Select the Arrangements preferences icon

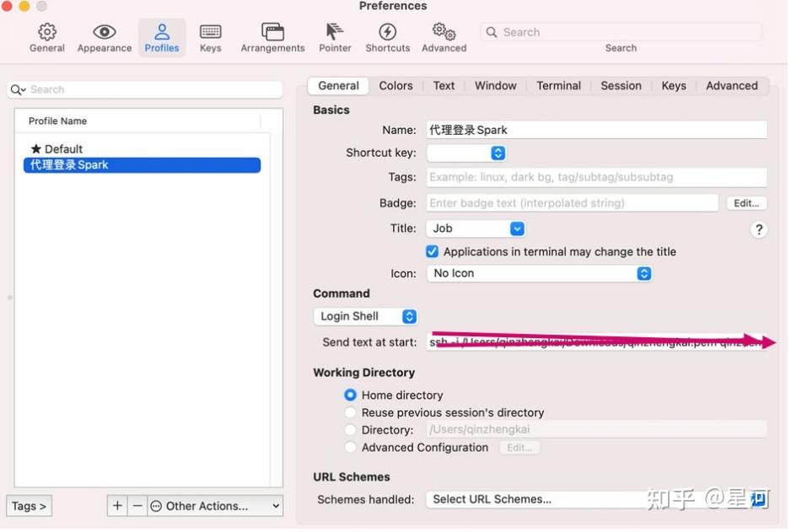(x=272, y=37)
